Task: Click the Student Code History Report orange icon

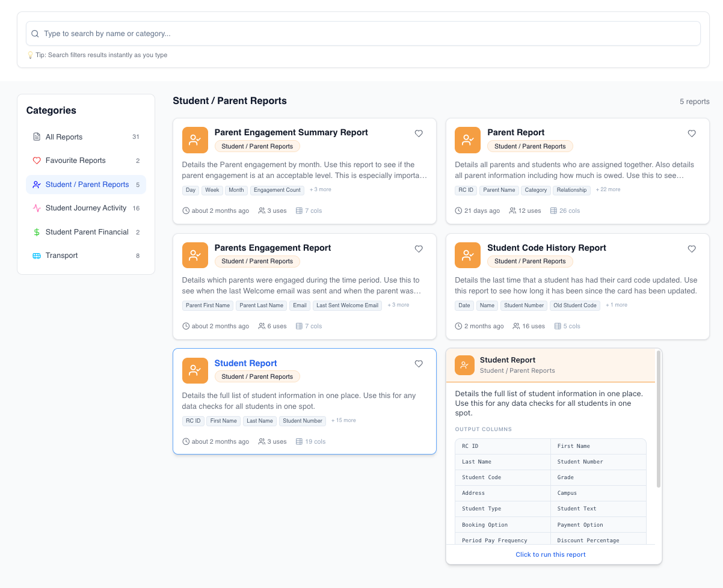Action: pos(467,256)
